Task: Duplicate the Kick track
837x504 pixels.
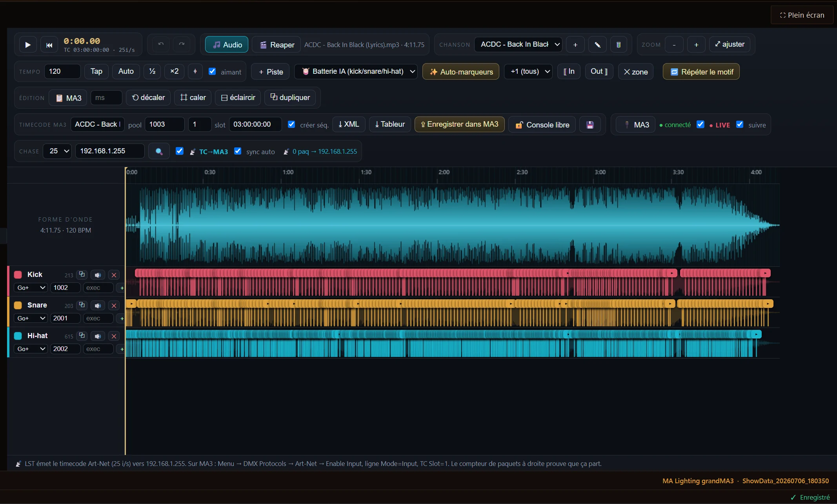Action: coord(82,275)
